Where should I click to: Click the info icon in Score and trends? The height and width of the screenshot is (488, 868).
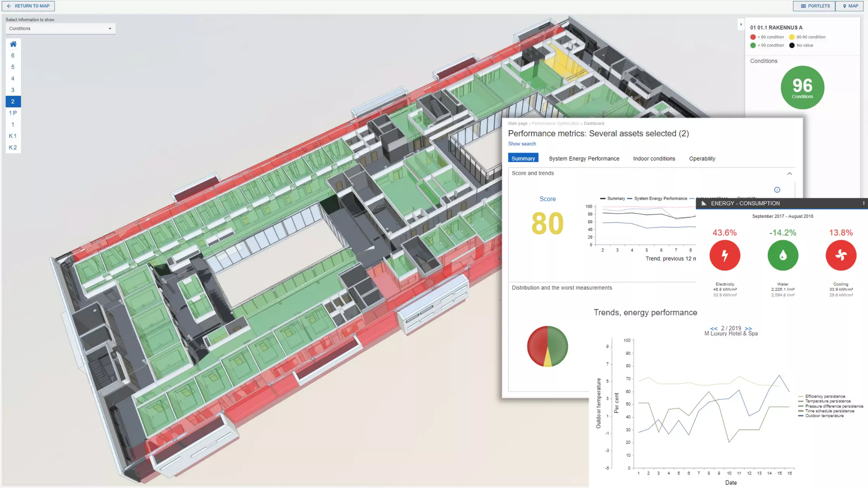coord(777,190)
